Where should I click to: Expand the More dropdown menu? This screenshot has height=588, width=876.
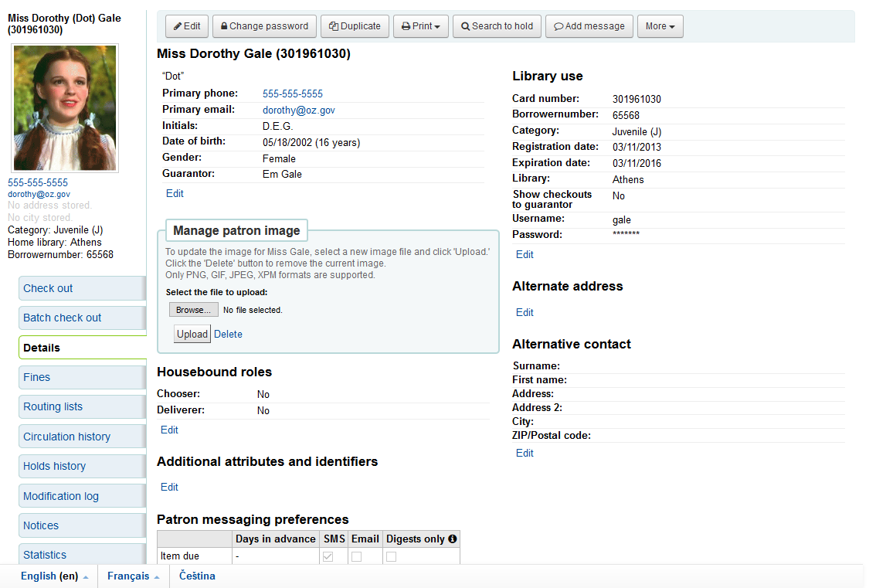[660, 26]
